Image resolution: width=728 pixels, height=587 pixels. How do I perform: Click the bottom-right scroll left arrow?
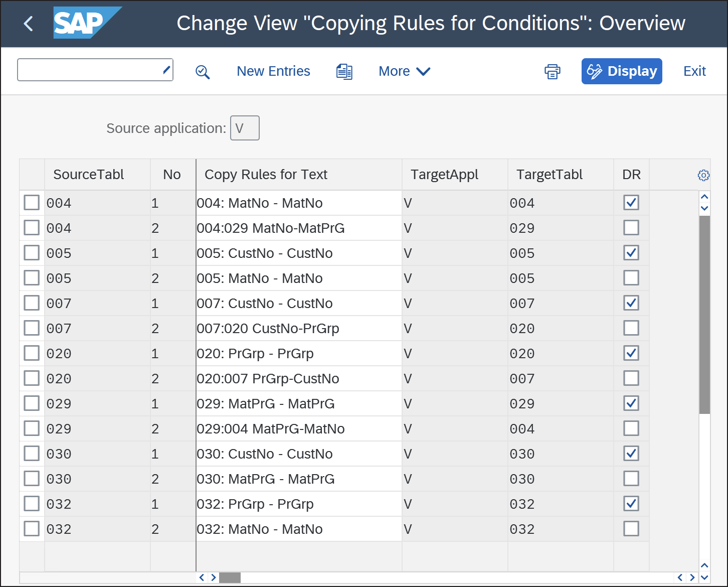click(x=680, y=577)
